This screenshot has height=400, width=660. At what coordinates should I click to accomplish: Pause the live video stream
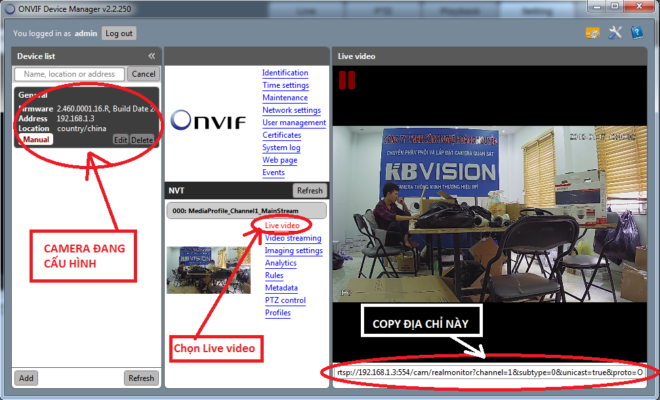(347, 80)
